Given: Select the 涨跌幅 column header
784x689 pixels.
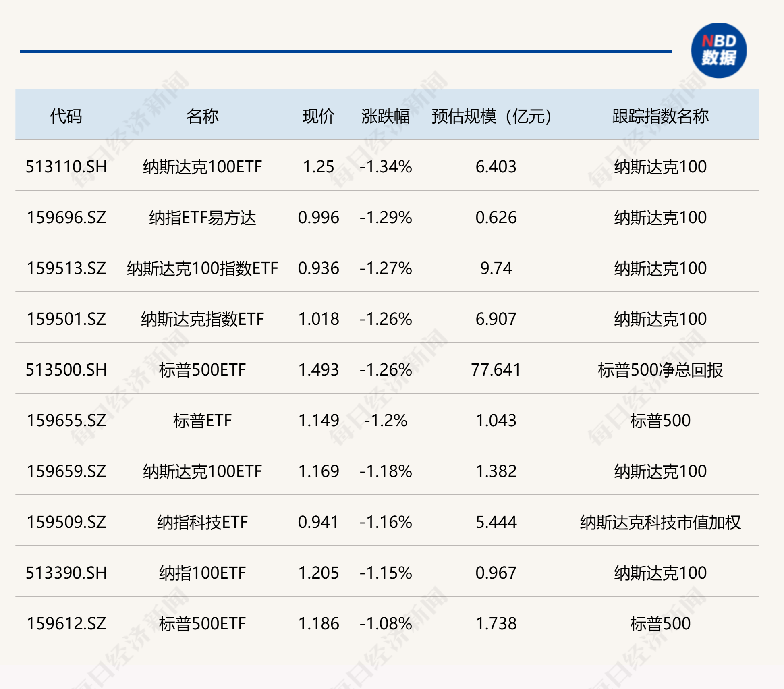Looking at the screenshot, I should 386,116.
